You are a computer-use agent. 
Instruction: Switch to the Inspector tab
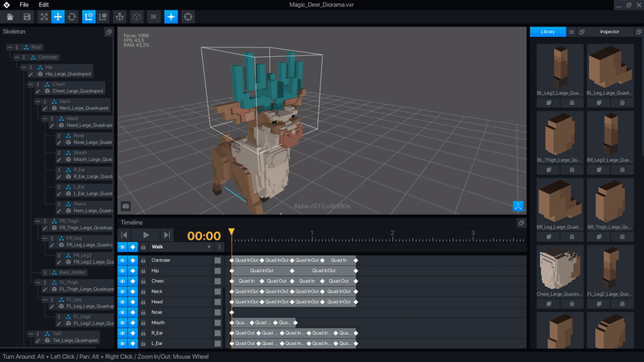[609, 31]
